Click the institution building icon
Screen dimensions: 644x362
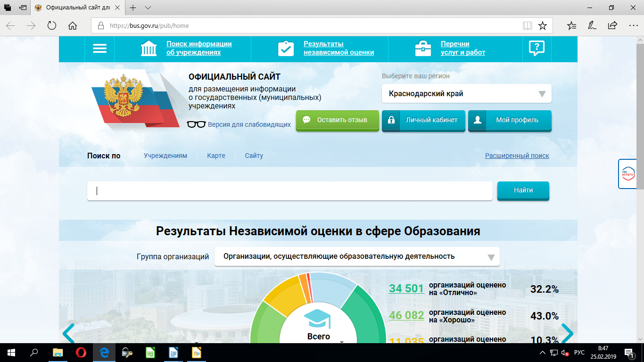coord(149,49)
